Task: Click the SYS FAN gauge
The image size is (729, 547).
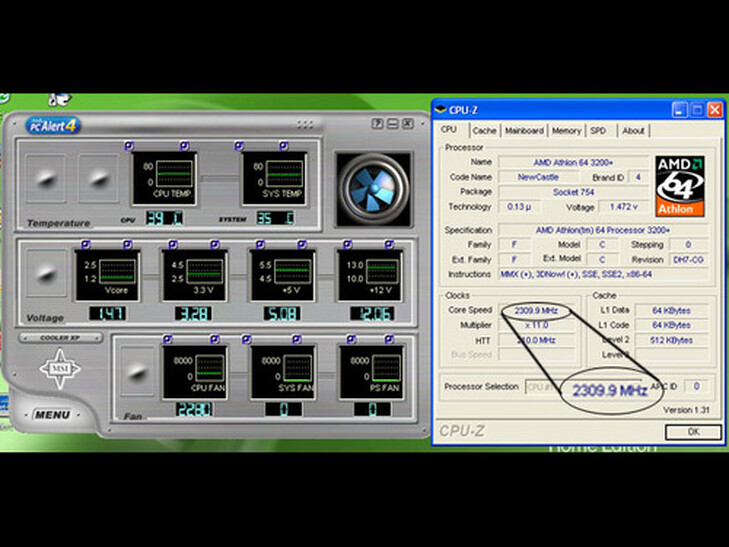Action: pyautogui.click(x=283, y=373)
